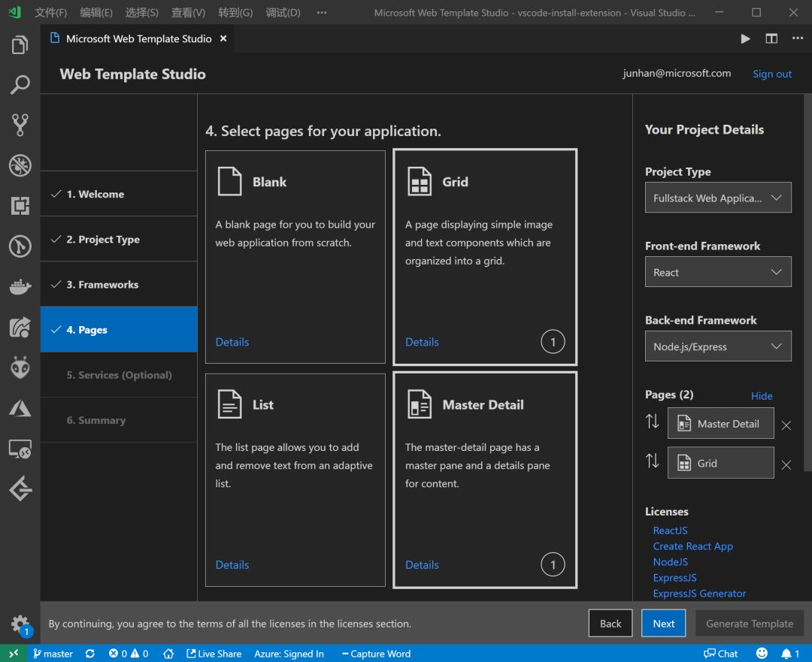The width and height of the screenshot is (812, 662).
Task: Go to step 1. Welcome
Action: point(119,194)
